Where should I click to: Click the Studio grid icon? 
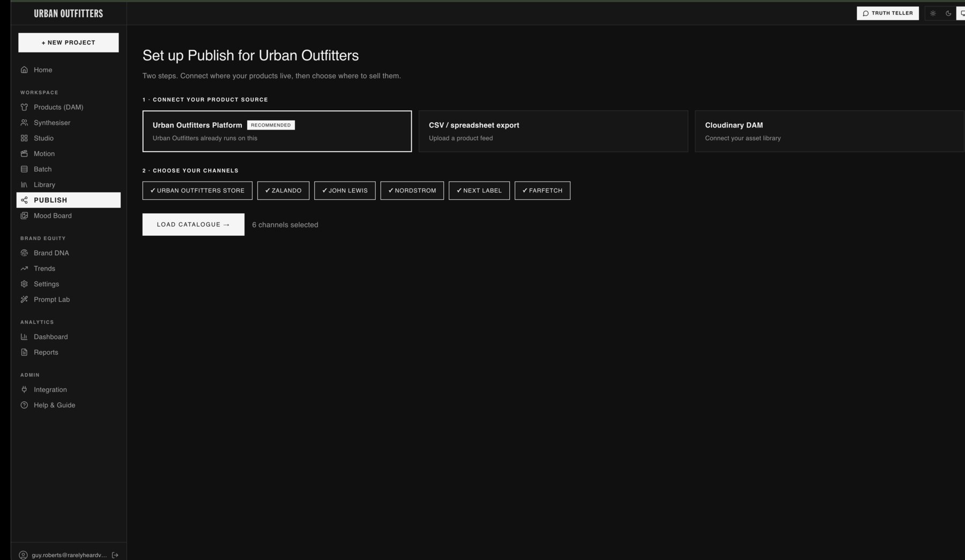coord(24,138)
